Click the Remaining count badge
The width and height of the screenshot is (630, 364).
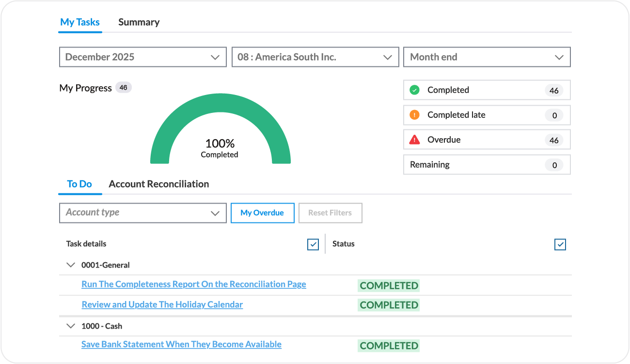(x=554, y=165)
